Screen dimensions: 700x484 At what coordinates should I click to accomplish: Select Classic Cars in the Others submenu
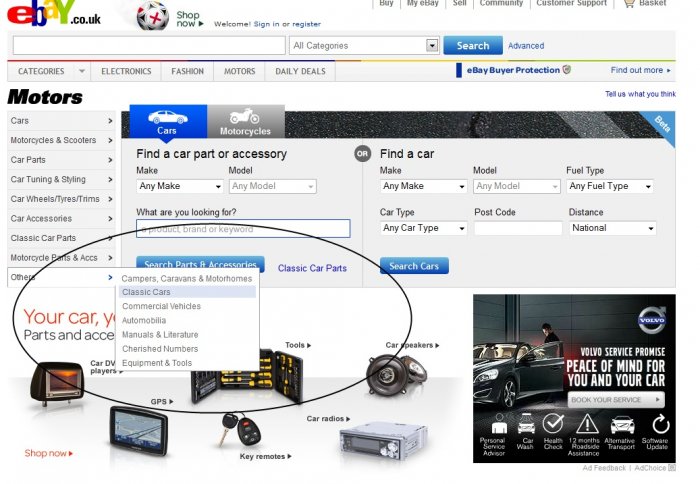click(188, 292)
